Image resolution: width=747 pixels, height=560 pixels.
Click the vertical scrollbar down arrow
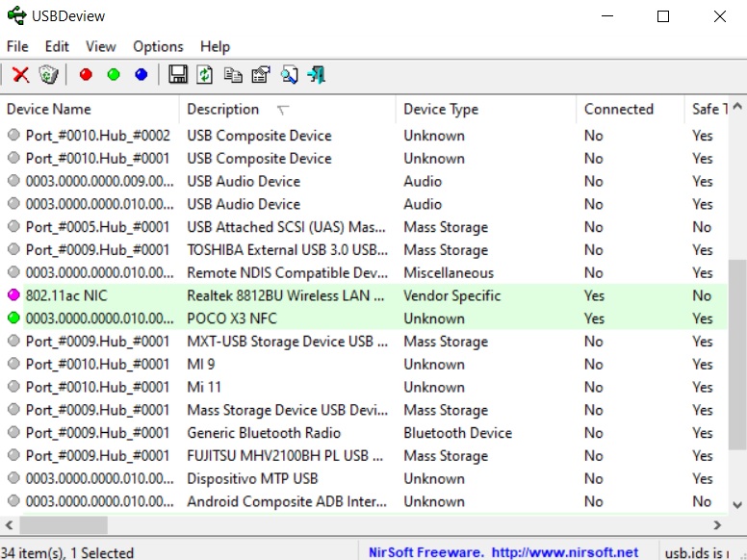click(737, 505)
